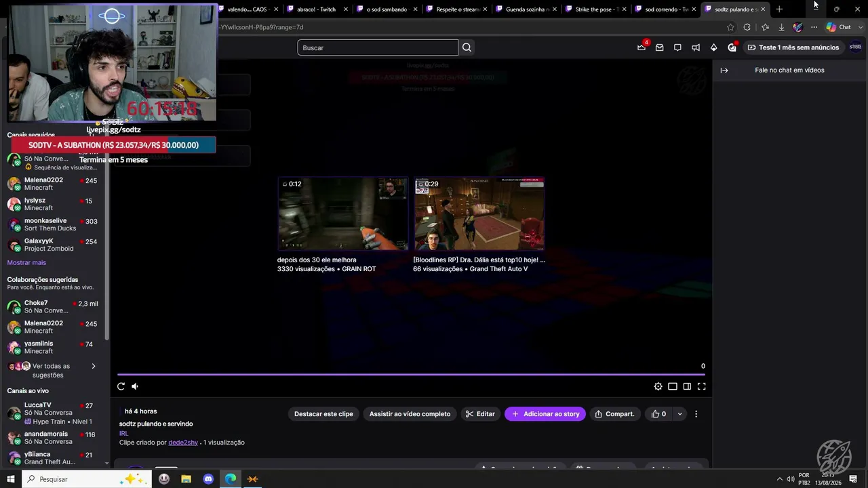Open browser downloads arrow icon
This screenshot has width=868, height=488.
781,27
